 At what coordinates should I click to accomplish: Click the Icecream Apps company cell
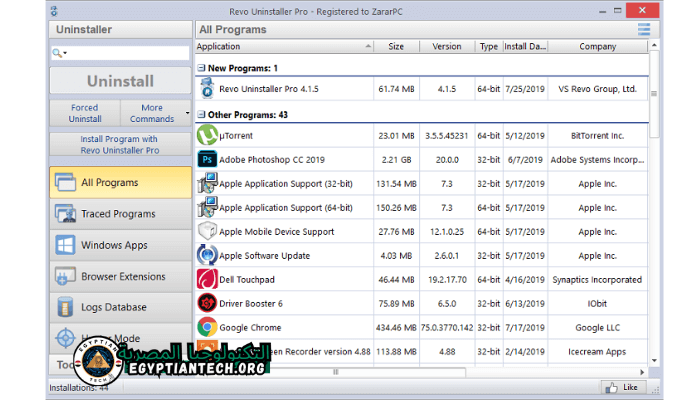[x=597, y=352]
